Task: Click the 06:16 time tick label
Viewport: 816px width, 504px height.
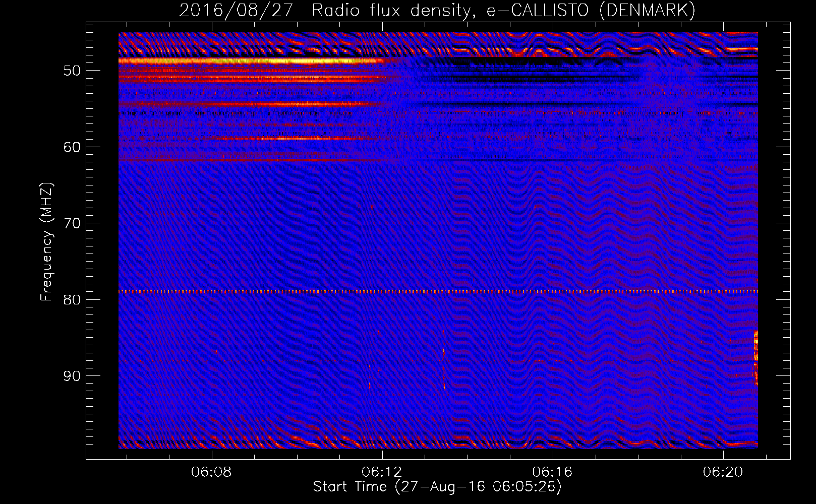Action: [x=552, y=472]
